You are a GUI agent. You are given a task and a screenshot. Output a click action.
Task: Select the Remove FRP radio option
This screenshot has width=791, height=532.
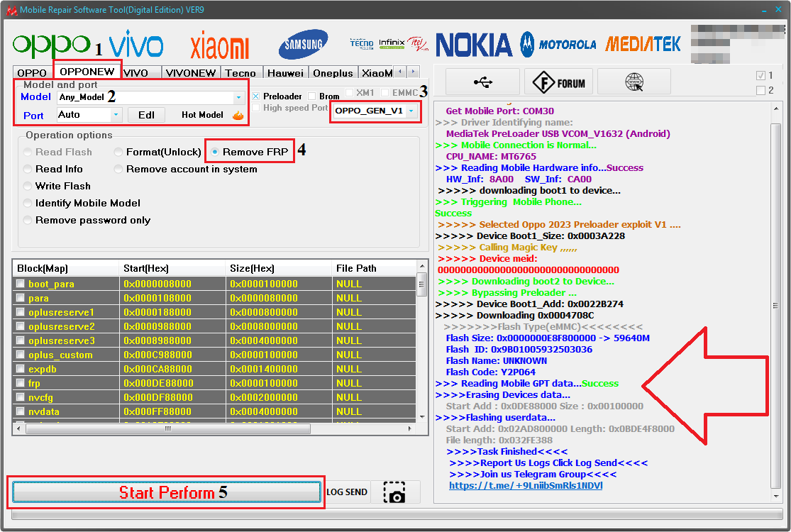[x=250, y=152]
